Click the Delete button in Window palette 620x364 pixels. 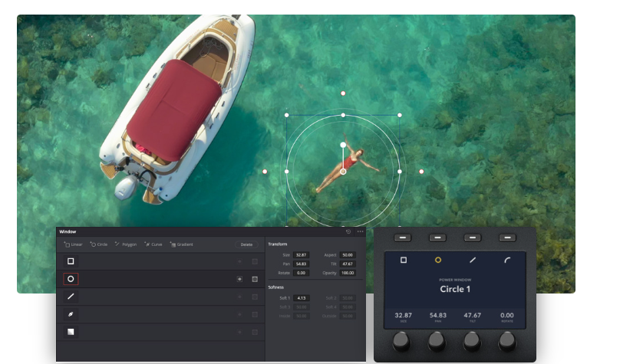pos(246,244)
